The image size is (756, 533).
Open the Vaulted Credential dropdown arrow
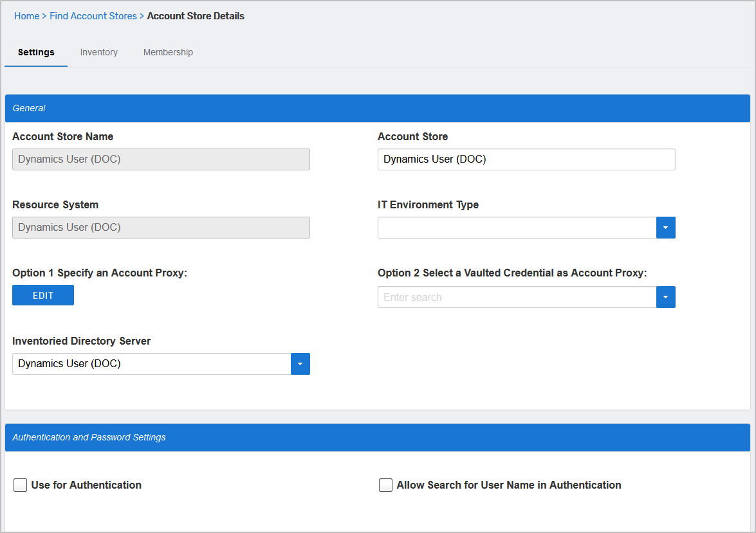pyautogui.click(x=665, y=297)
